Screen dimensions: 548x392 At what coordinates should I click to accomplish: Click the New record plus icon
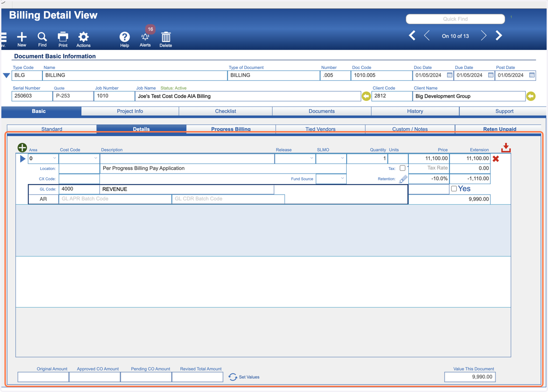(x=21, y=37)
